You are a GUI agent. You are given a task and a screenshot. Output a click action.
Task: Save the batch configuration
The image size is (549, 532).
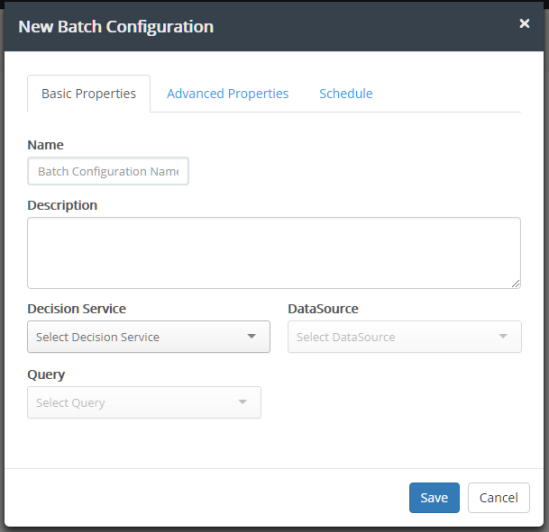click(434, 498)
